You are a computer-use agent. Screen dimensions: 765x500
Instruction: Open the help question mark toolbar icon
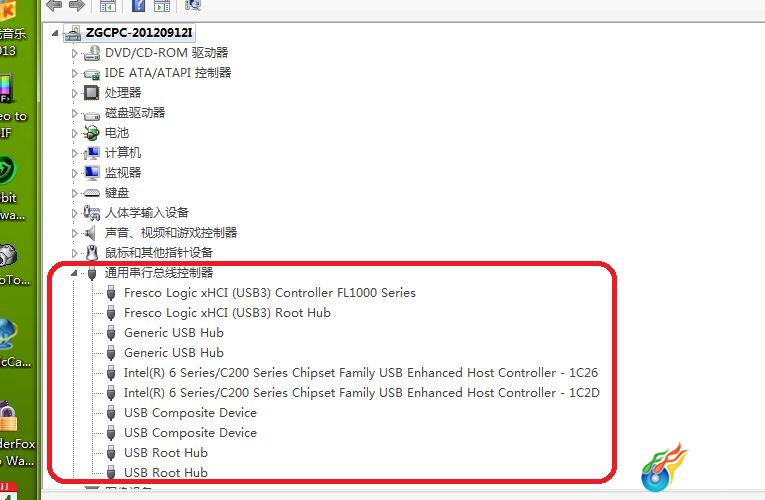[x=139, y=5]
